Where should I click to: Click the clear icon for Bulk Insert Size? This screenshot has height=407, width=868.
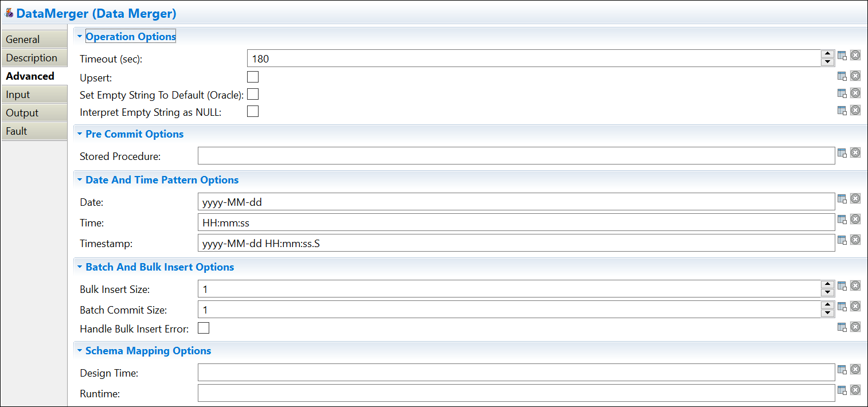(855, 285)
